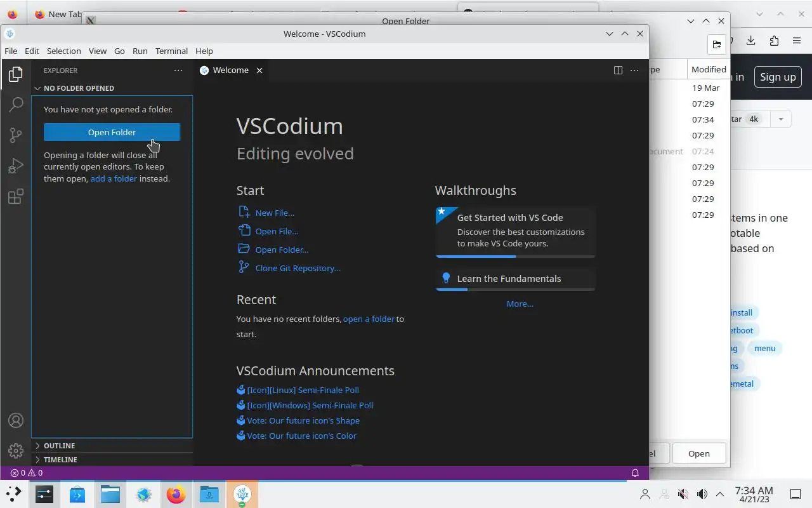
Task: Open the Selection menu
Action: [x=64, y=51]
